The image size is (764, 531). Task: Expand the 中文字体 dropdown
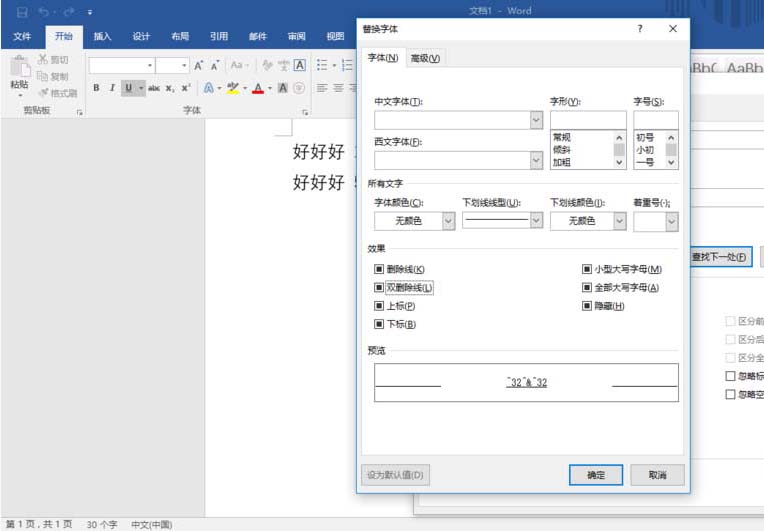(536, 120)
